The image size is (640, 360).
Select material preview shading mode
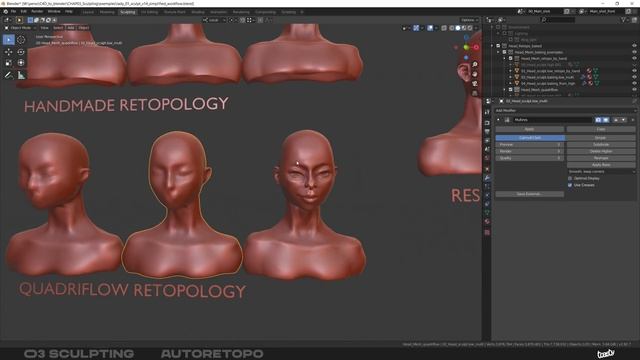coord(464,28)
